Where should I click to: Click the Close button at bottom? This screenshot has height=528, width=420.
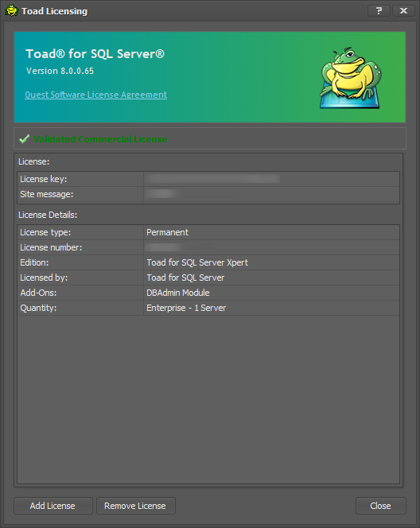coord(380,506)
